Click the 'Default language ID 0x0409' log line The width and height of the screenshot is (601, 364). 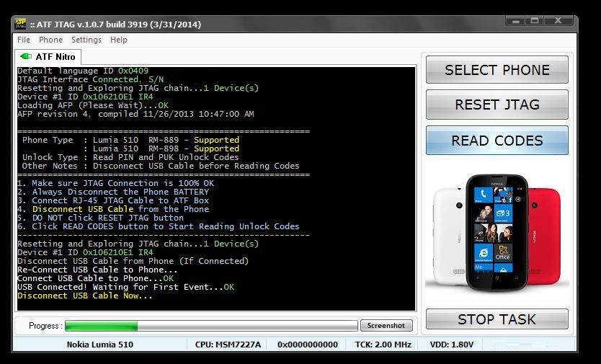pos(83,71)
